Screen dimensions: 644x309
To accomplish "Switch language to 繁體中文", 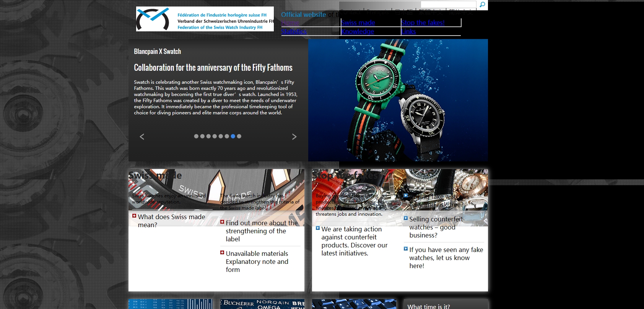I will pyautogui.click(x=431, y=12).
